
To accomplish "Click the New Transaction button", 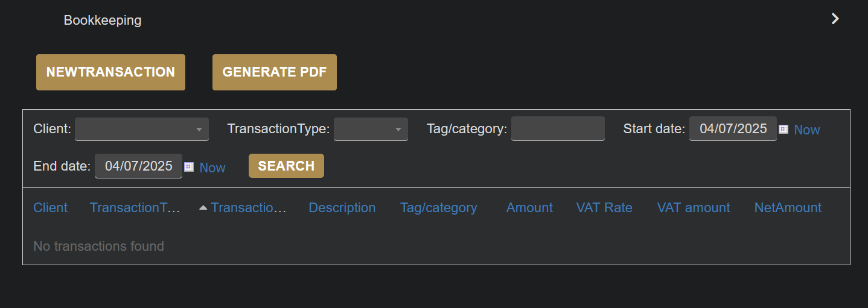I will pyautogui.click(x=110, y=72).
